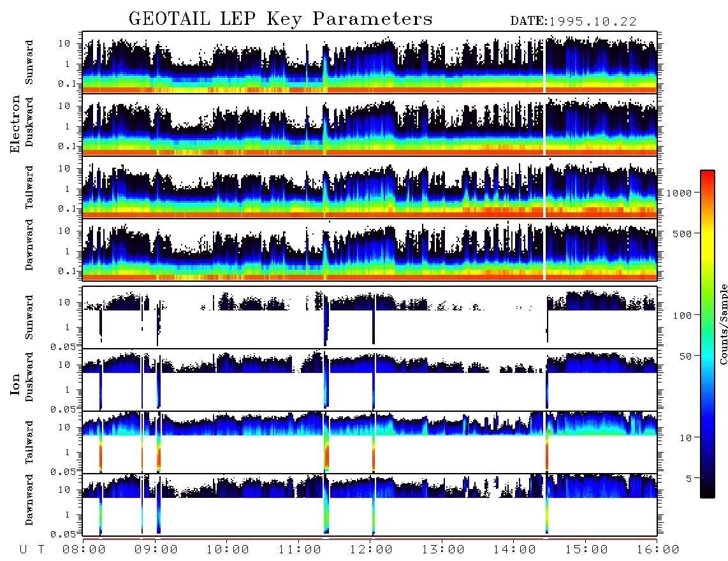
Task: Select the DATE:1995.10.22 label
Action: [x=573, y=22]
